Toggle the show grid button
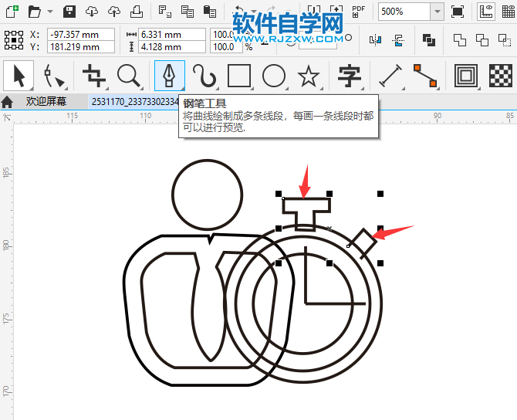 (x=509, y=12)
